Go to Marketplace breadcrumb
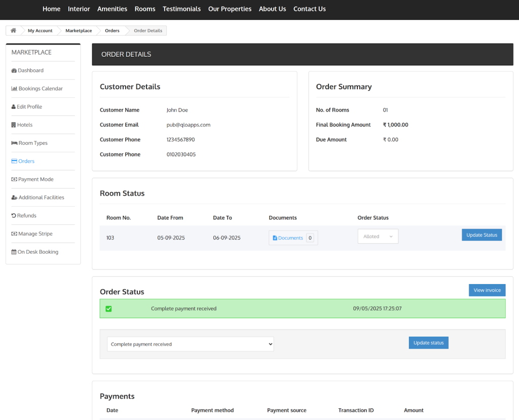This screenshot has width=519, height=420. tap(79, 30)
